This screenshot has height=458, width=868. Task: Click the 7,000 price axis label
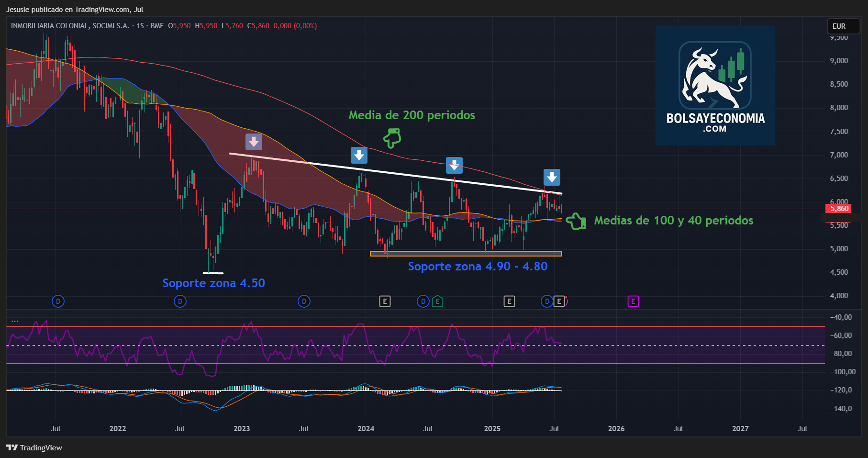click(x=839, y=155)
